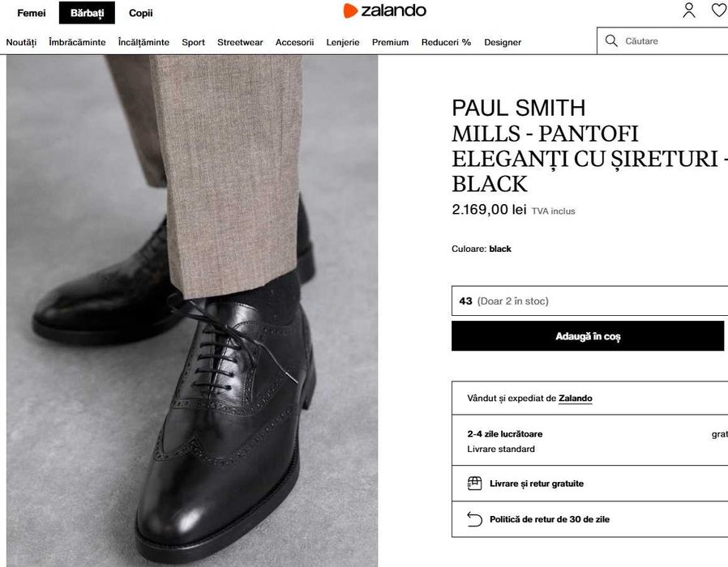Open the wishlist heart icon
728x567 pixels.
718,11
